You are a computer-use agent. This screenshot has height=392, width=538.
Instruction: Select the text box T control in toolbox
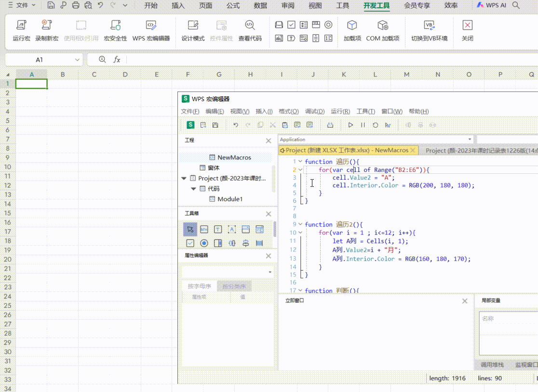click(x=218, y=230)
